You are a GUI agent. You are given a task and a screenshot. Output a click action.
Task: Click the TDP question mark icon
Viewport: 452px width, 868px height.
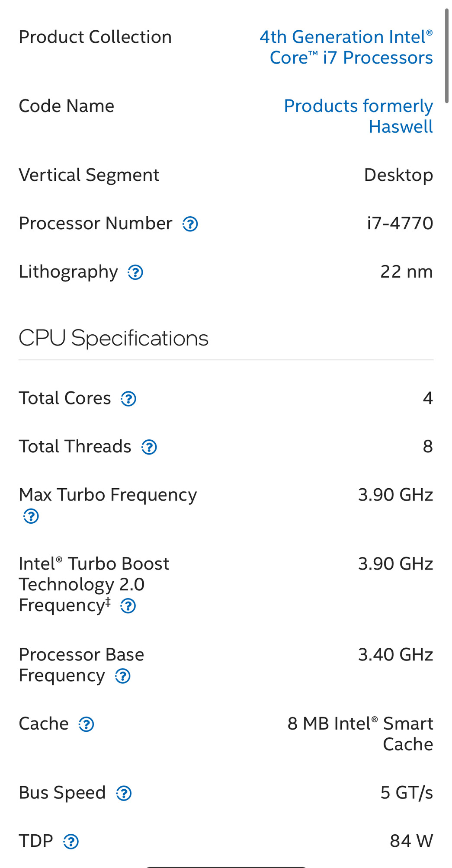(71, 842)
